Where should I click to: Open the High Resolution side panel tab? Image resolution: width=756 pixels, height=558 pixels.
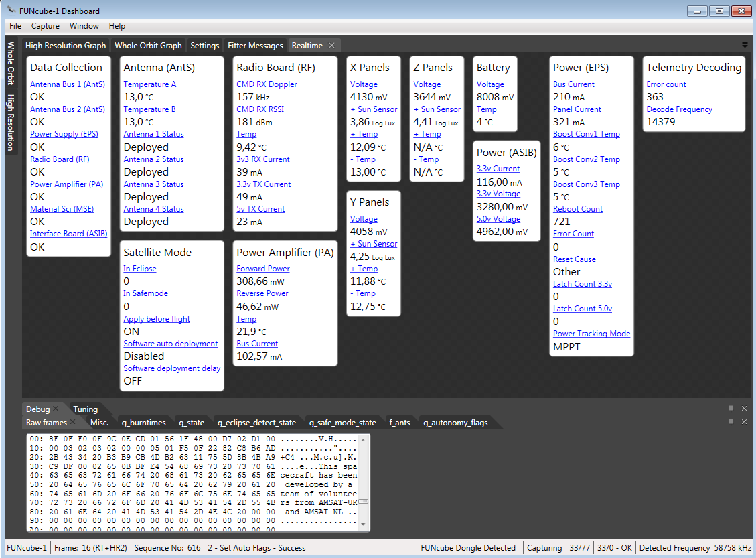11,123
